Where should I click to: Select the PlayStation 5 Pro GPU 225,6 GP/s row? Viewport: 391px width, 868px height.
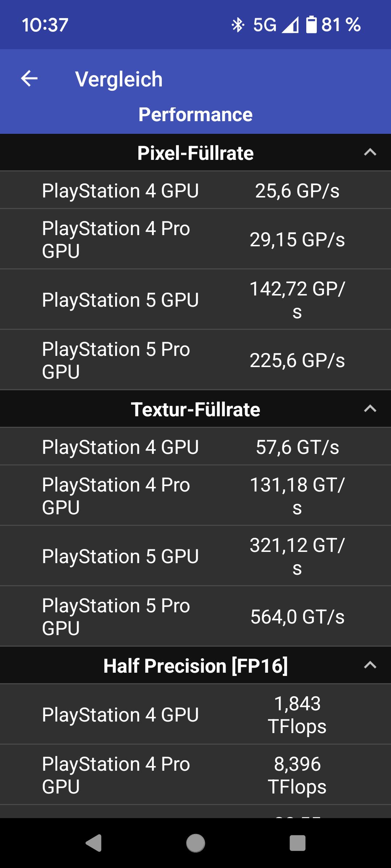(x=195, y=360)
